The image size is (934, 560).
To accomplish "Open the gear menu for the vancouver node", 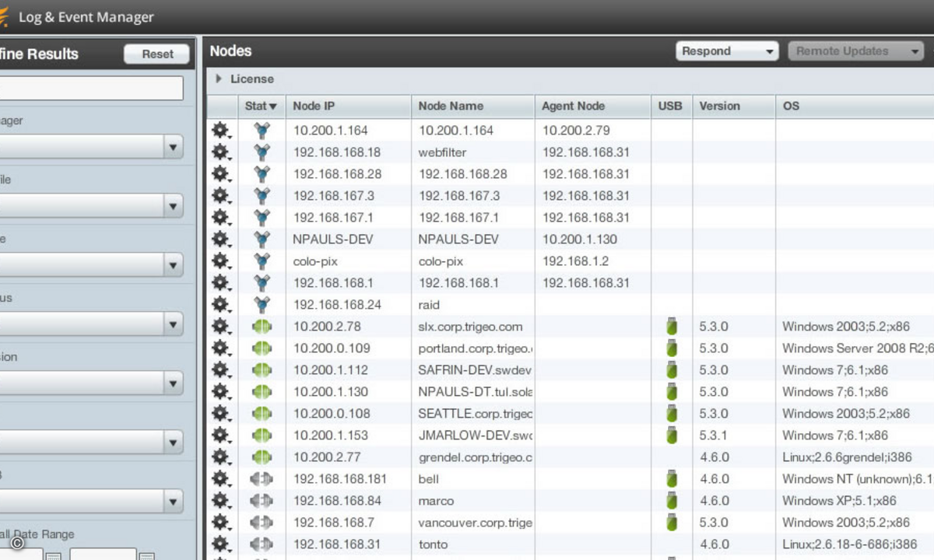I will (221, 523).
